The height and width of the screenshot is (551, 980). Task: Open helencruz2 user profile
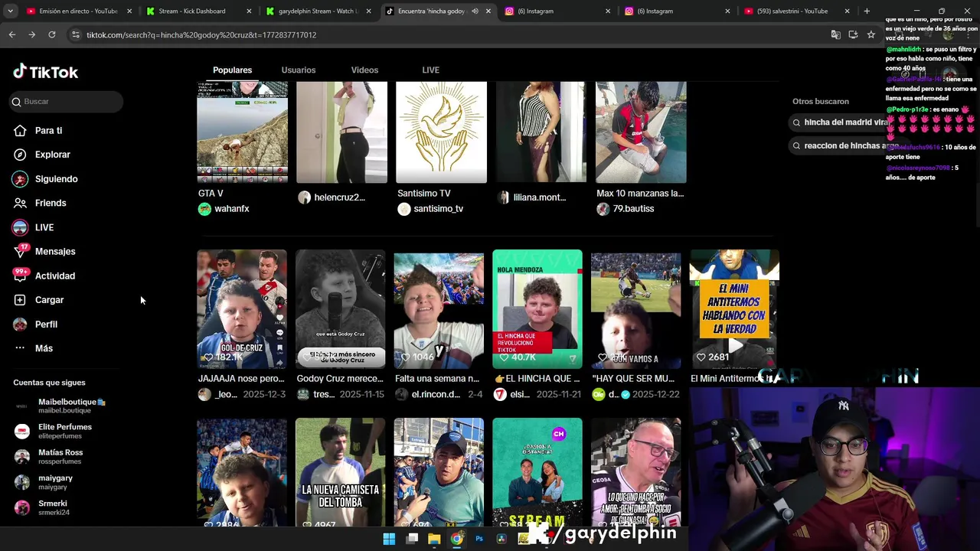pyautogui.click(x=332, y=197)
